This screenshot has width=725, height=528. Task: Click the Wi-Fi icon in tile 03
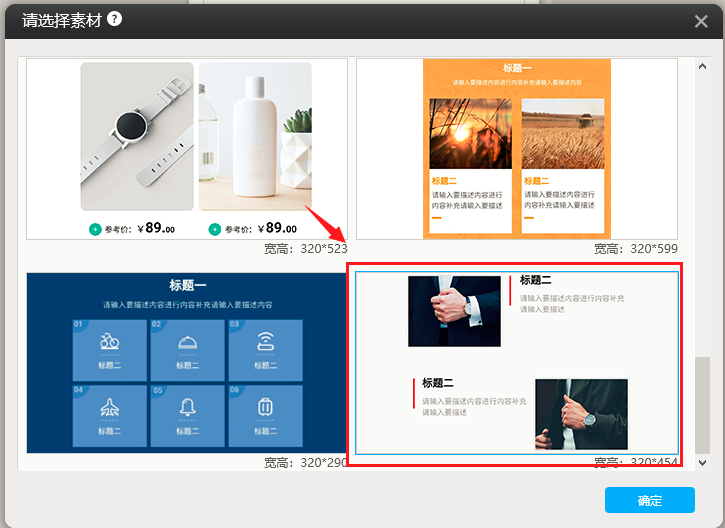(265, 342)
